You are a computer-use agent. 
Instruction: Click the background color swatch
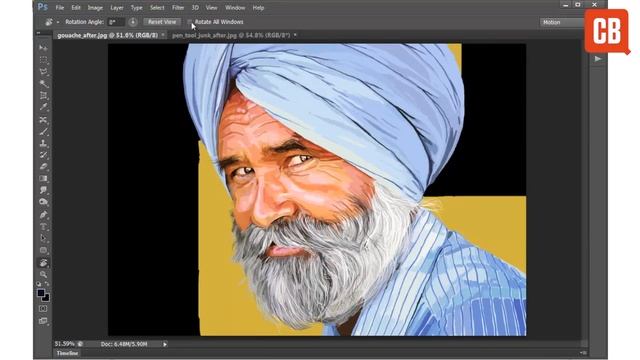(x=46, y=298)
